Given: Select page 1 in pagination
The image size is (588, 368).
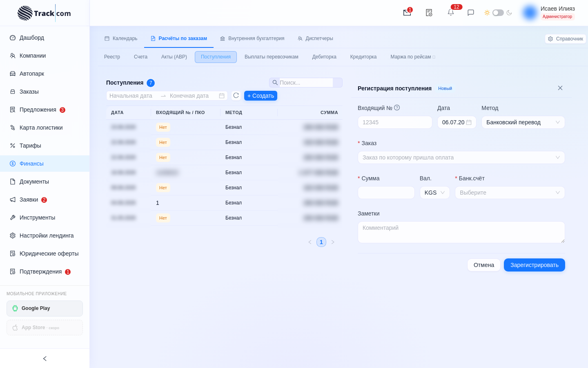Looking at the screenshot, I should 321,242.
